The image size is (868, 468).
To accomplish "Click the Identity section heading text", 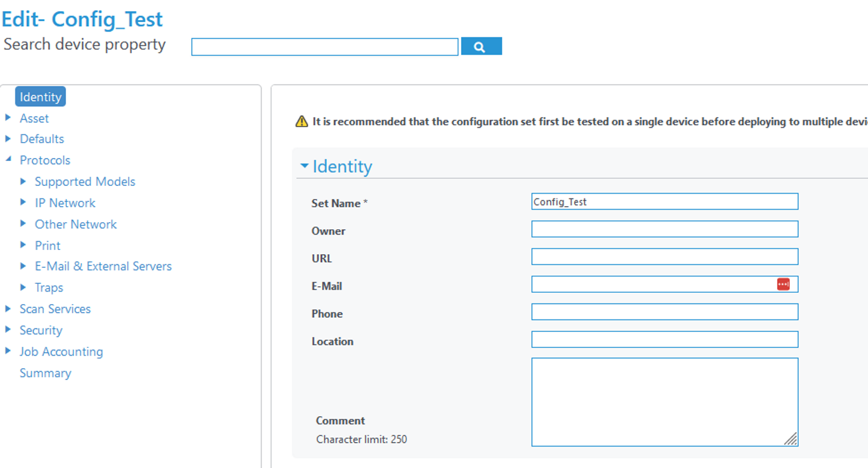I will [342, 166].
